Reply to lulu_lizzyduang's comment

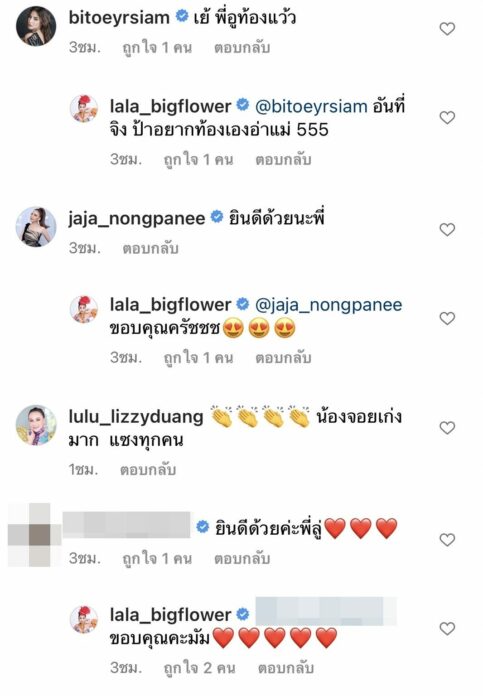click(148, 470)
